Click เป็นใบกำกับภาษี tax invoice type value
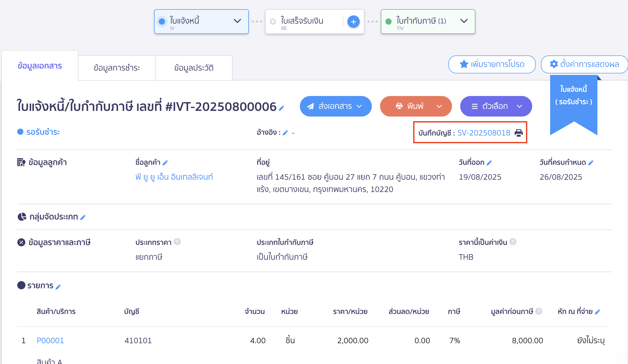Screen dimensions: 628x364 tap(282, 257)
